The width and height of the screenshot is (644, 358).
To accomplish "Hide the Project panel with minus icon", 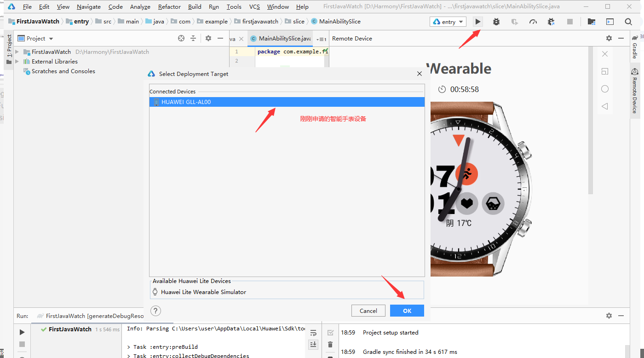I will (220, 39).
